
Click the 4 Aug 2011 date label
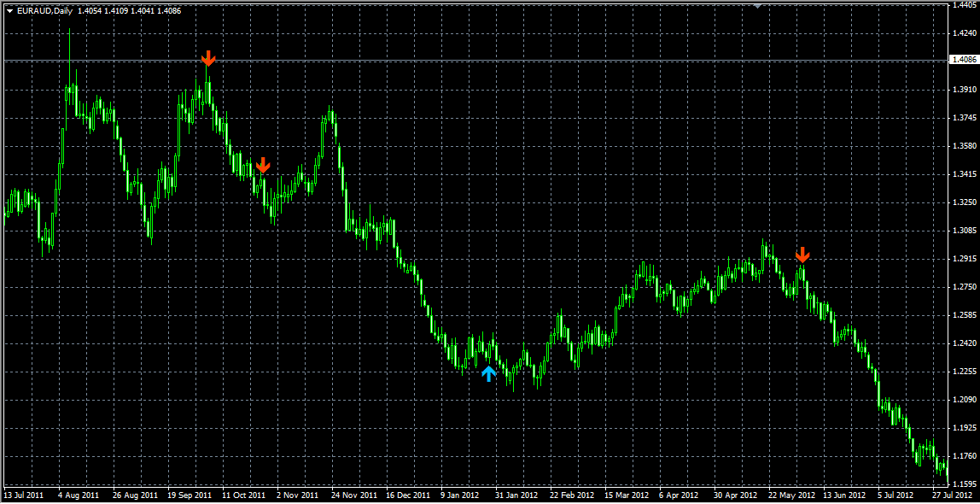(79, 495)
